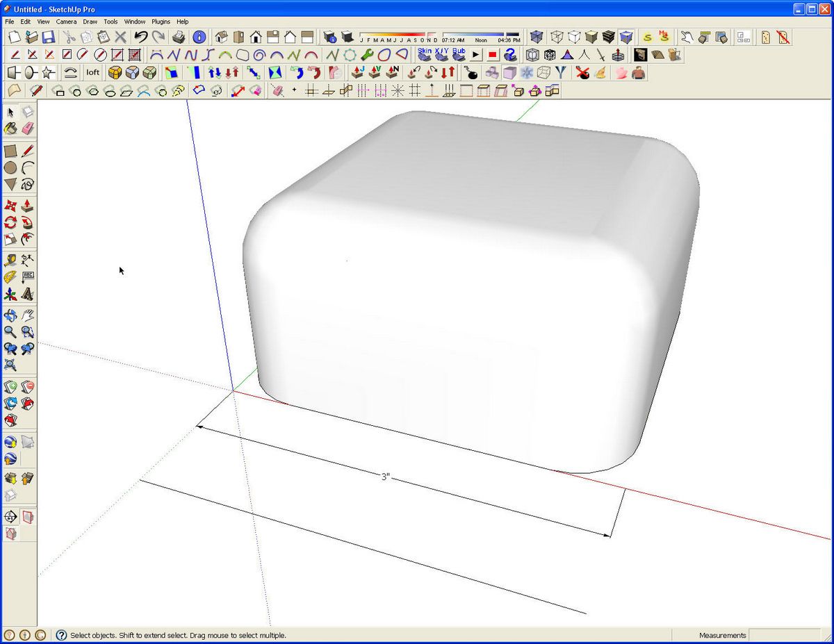834x644 pixels.
Task: Select the Axes tool
Action: (x=10, y=295)
